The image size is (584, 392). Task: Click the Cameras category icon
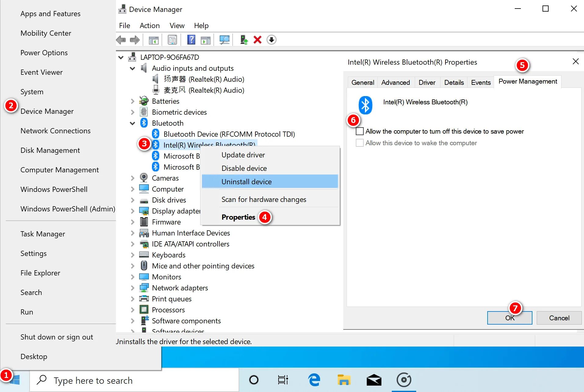coord(144,178)
